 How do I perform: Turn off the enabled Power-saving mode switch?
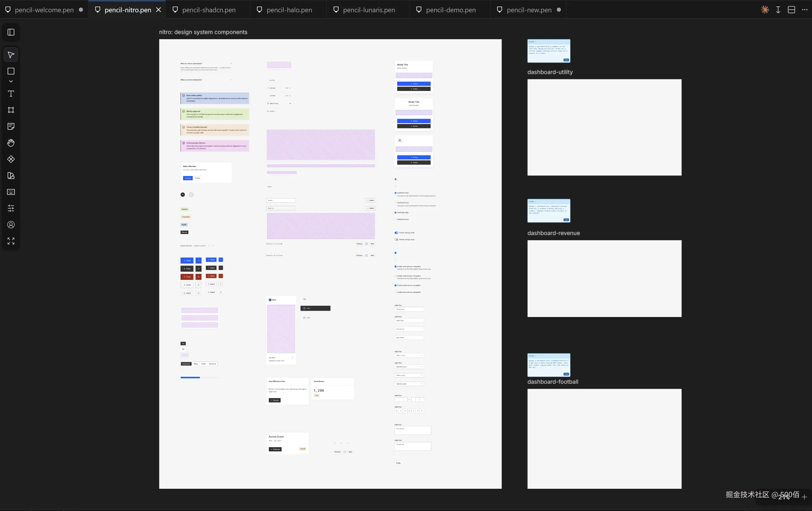[x=396, y=233]
